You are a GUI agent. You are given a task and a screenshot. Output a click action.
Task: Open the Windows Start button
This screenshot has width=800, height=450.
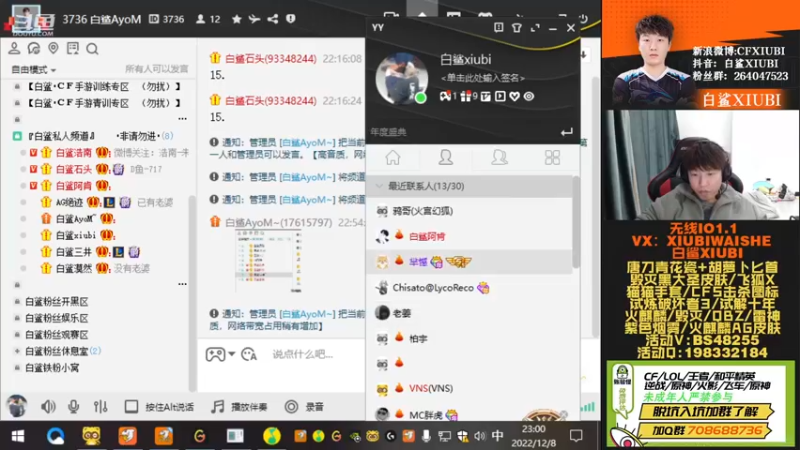point(18,436)
